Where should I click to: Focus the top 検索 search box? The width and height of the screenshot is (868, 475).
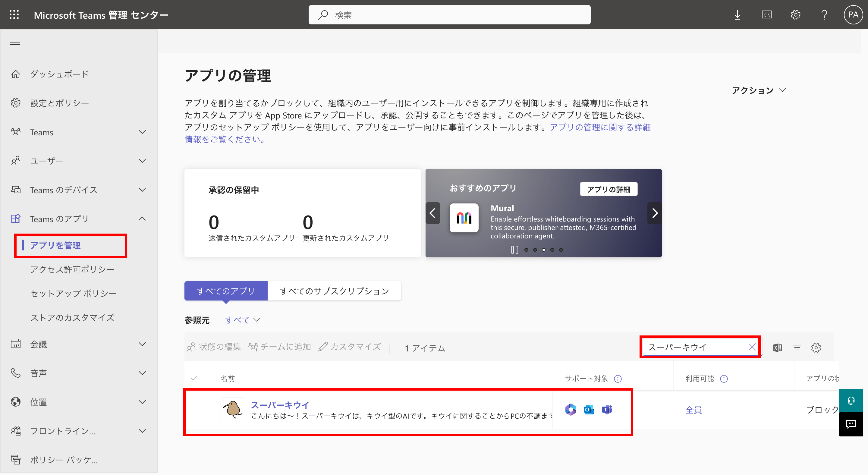pyautogui.click(x=449, y=15)
